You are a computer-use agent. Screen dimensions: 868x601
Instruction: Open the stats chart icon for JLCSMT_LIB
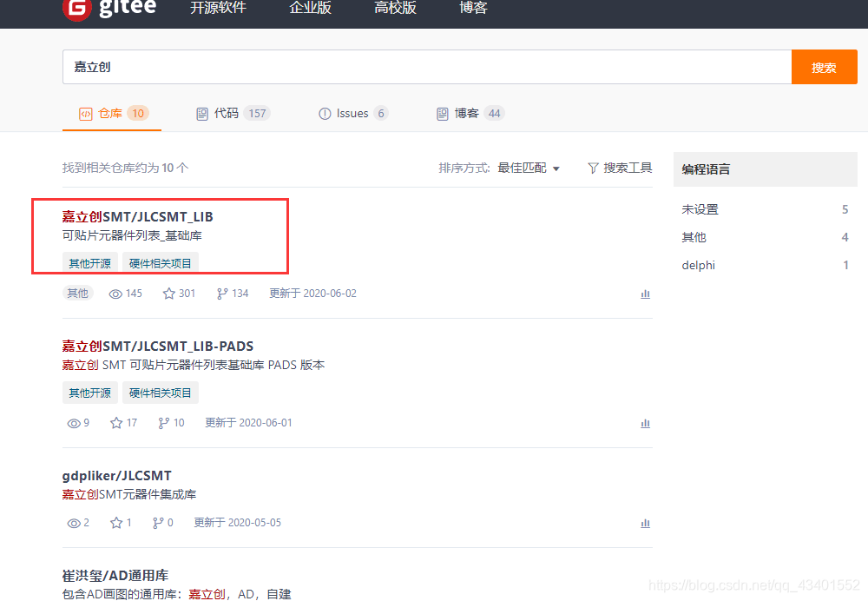click(645, 294)
